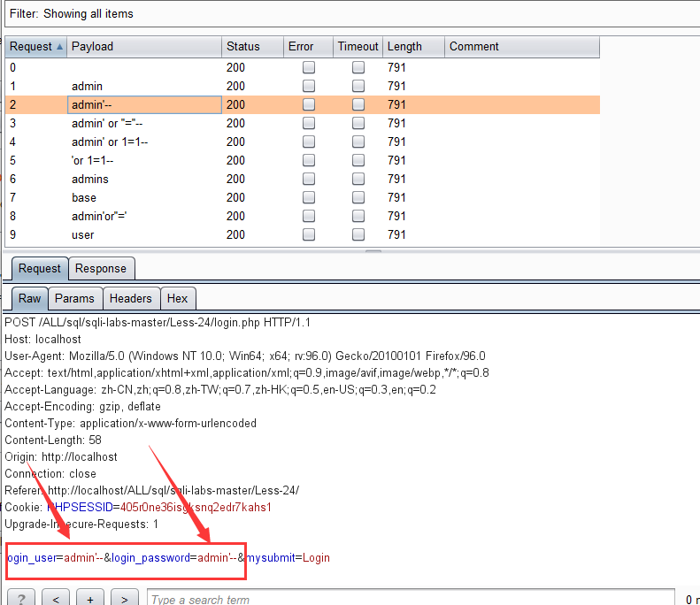This screenshot has height=605, width=700.
Task: Toggle Error checkbox for request 3
Action: [309, 123]
